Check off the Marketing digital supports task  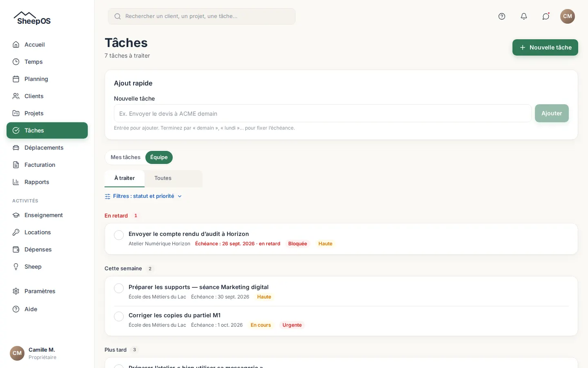tap(119, 288)
